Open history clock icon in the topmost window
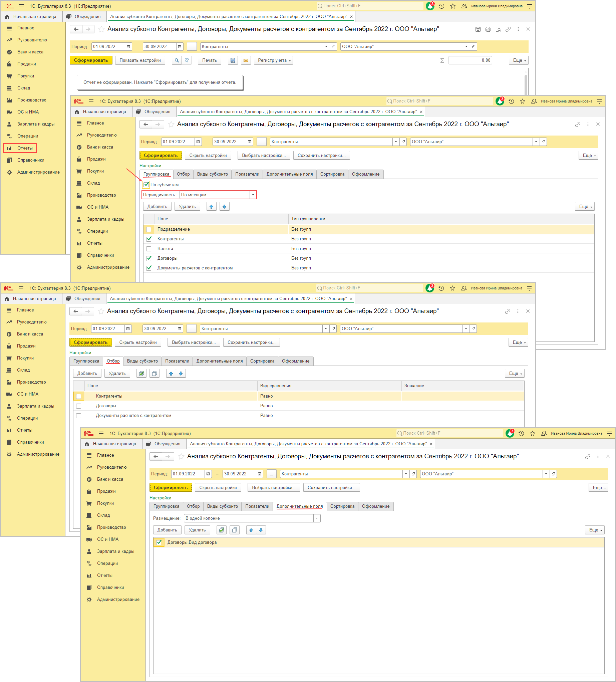Viewport: 616px width, 682px height. tap(441, 6)
